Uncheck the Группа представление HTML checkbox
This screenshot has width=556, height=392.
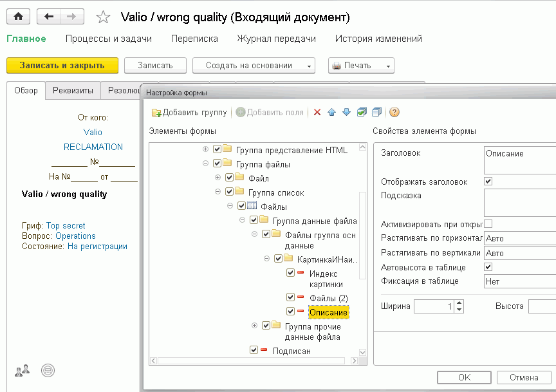(x=217, y=149)
